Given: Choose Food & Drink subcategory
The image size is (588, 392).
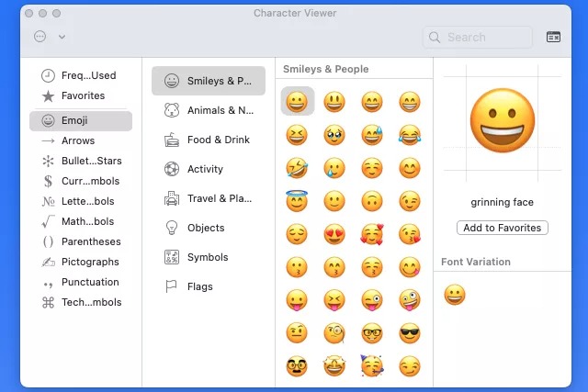Looking at the screenshot, I should point(209,140).
